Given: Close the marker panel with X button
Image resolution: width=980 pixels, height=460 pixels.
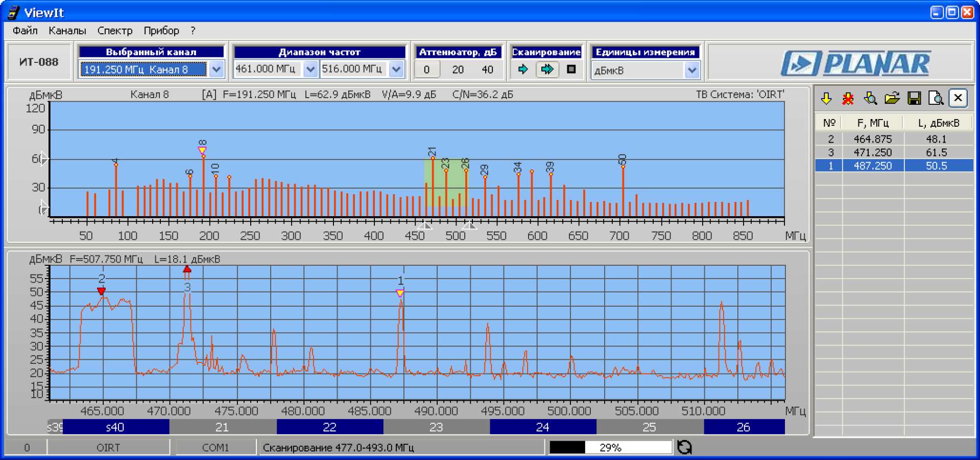Looking at the screenshot, I should pyautogui.click(x=958, y=98).
